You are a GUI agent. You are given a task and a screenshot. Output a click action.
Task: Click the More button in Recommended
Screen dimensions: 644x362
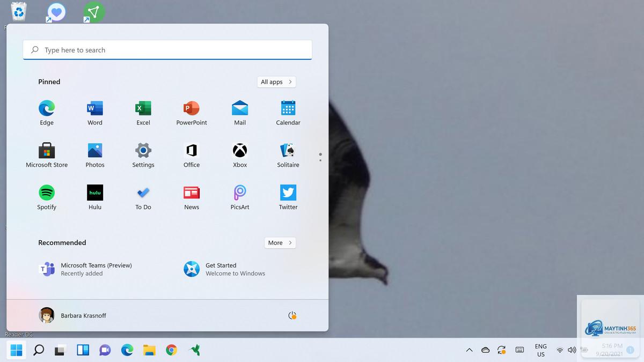280,243
